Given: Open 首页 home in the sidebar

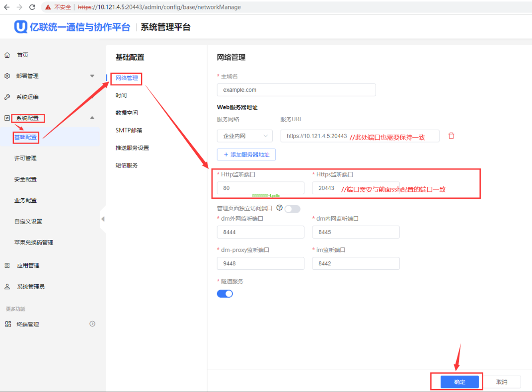Looking at the screenshot, I should (x=22, y=55).
